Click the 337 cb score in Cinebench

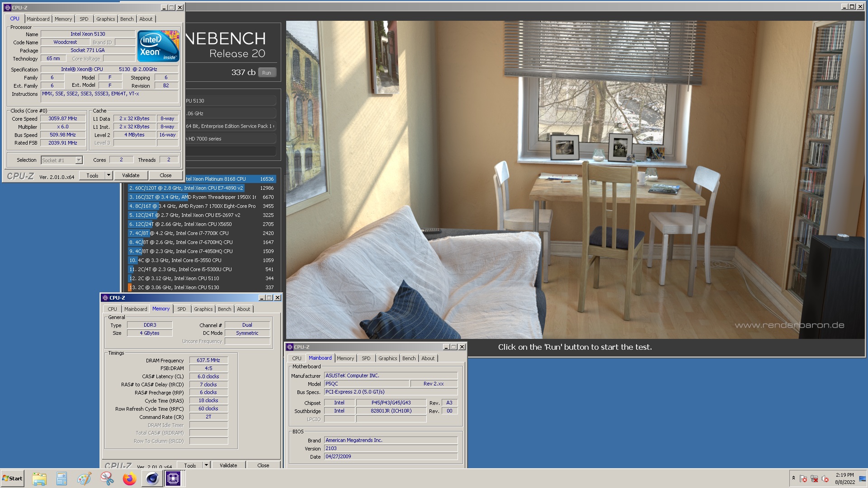click(x=243, y=72)
